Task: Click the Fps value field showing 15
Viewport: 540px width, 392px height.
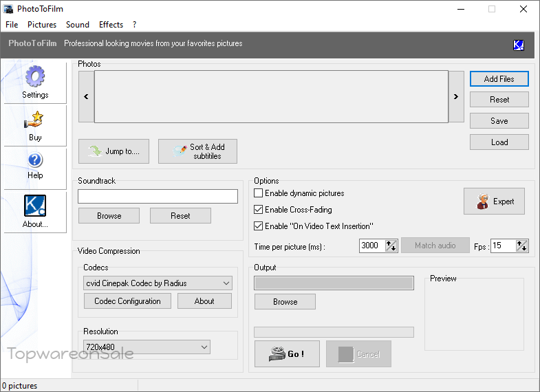Action: pos(503,246)
